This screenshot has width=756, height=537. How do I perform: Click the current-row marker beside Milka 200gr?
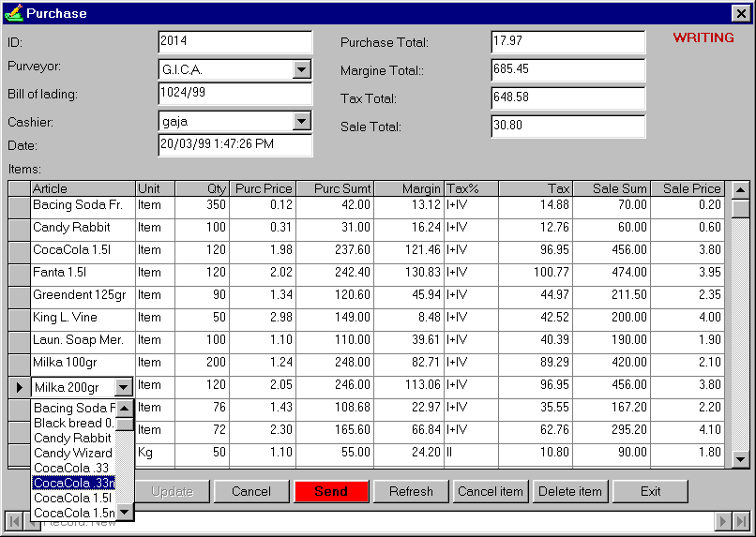20,387
